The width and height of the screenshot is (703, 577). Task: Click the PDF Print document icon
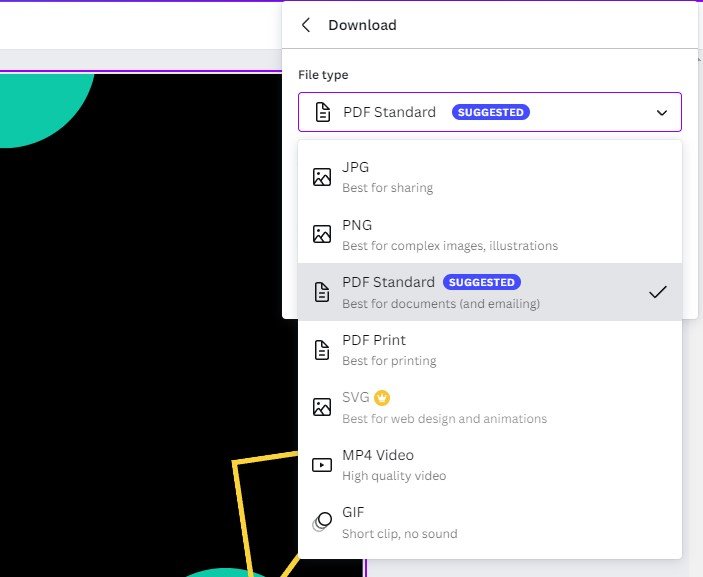tap(322, 350)
